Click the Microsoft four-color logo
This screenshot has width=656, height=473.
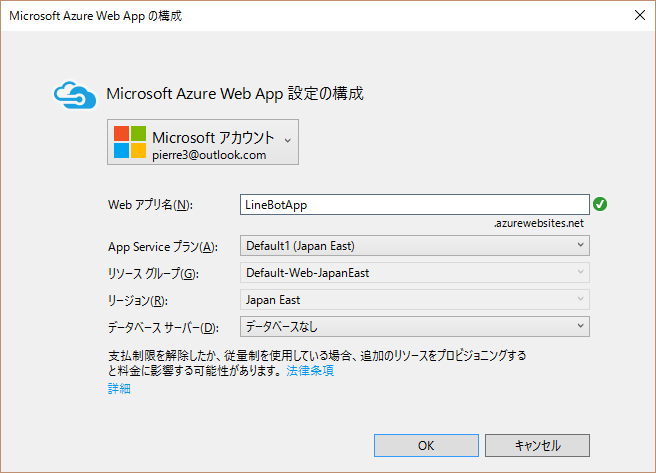tap(130, 142)
